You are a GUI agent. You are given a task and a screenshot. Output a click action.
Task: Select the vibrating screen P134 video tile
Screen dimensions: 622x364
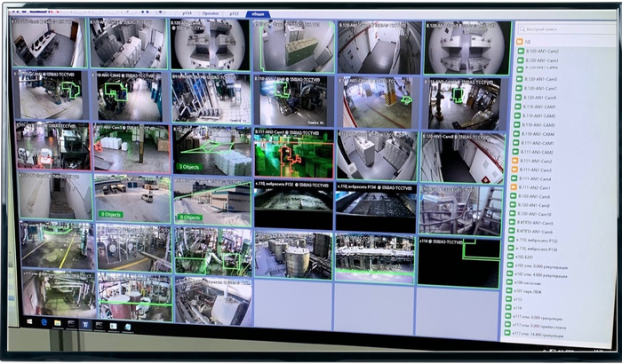[376, 206]
